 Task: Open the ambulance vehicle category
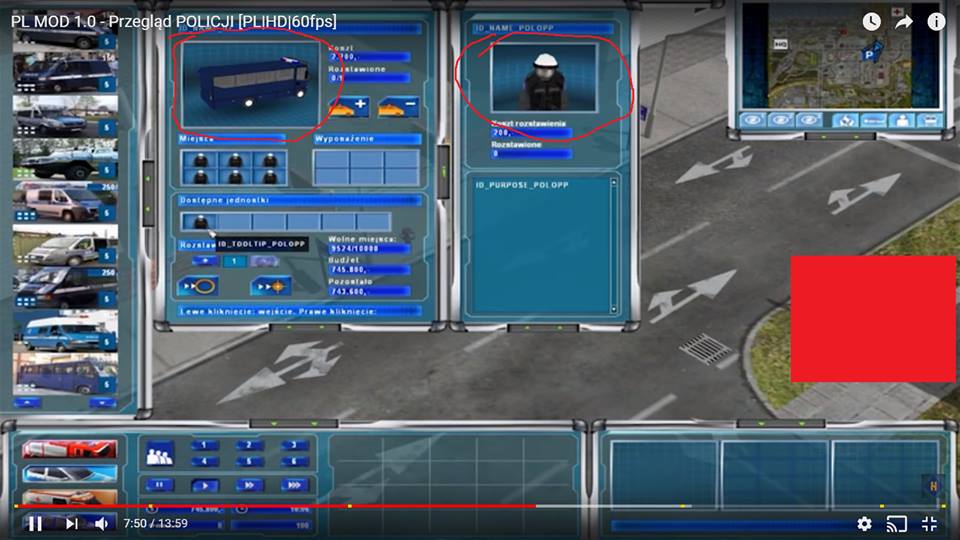tap(69, 496)
